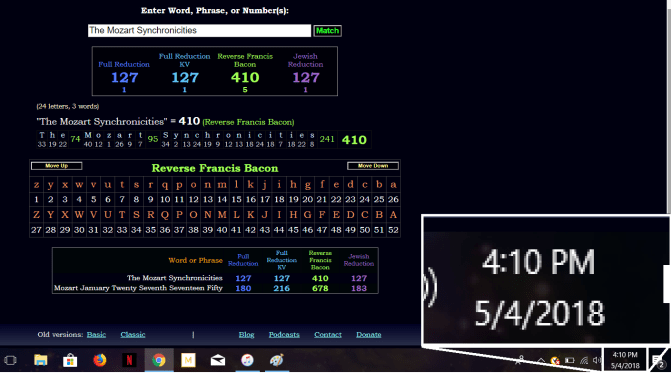Click value 180 in the history table

click(243, 288)
